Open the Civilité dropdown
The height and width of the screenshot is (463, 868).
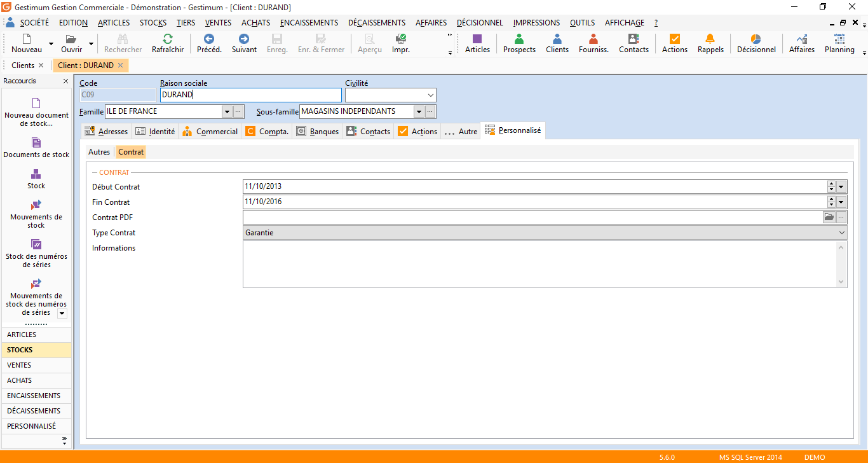click(431, 95)
